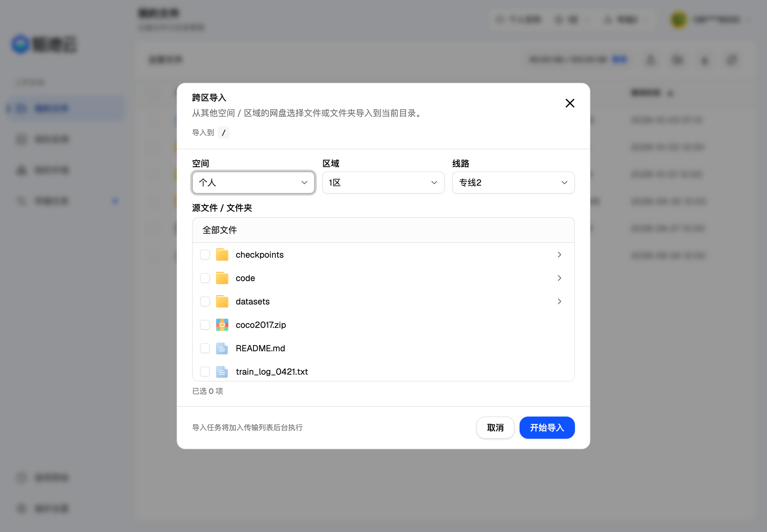Expand the checkpoints folder chevron
The height and width of the screenshot is (532, 767).
pyautogui.click(x=560, y=255)
